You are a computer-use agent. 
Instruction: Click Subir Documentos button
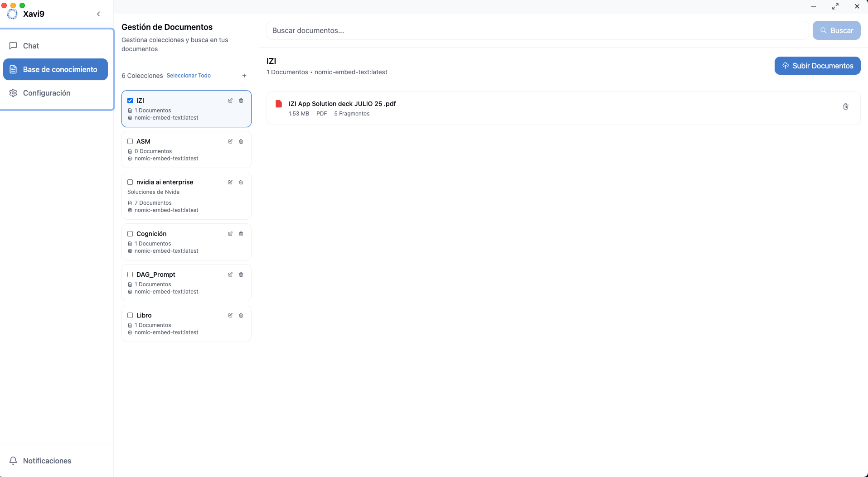(817, 66)
